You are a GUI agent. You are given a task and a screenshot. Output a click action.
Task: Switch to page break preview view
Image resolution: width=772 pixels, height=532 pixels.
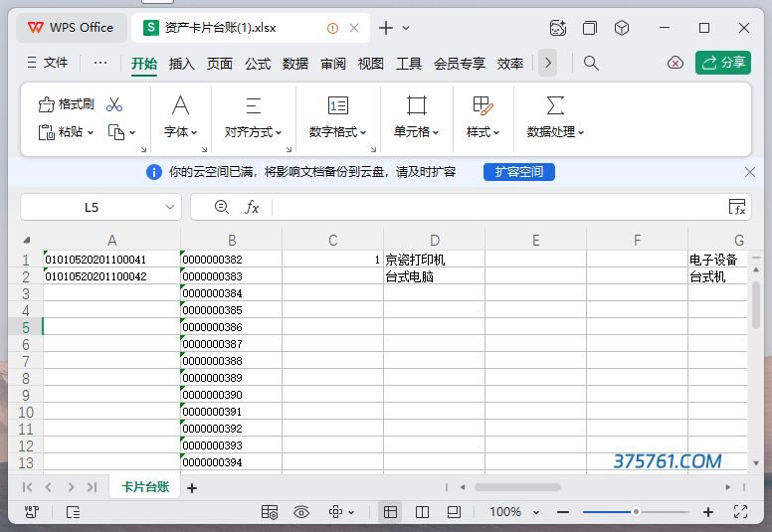pyautogui.click(x=423, y=511)
